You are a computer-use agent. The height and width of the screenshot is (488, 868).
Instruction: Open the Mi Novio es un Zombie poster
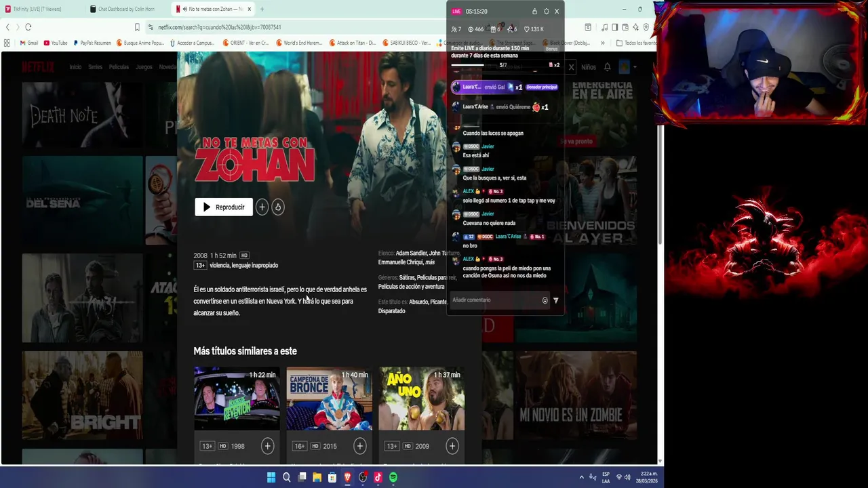pos(576,395)
